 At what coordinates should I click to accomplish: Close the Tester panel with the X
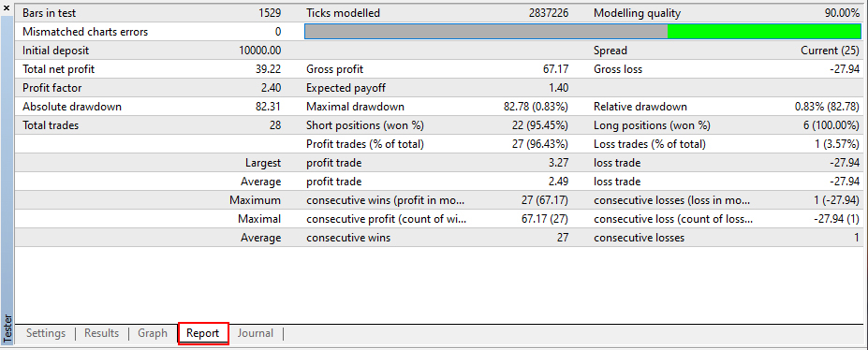click(7, 7)
